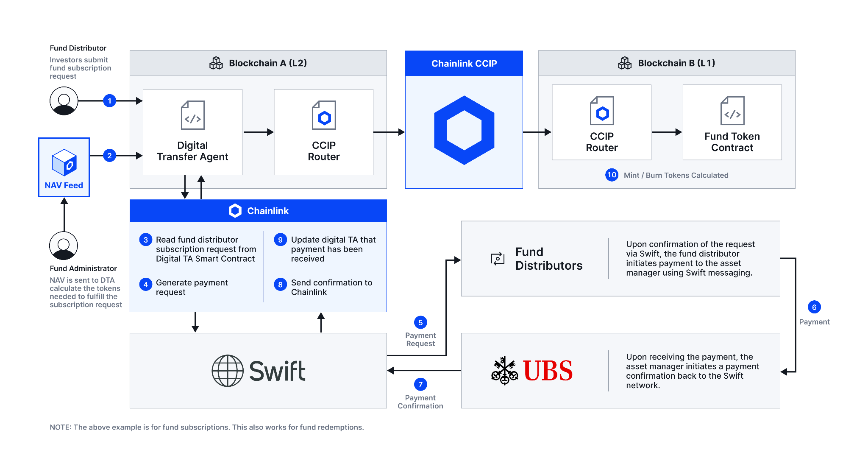Screen dimensions: 868x475
Task: Click the Fund Distributor person avatar icon
Action: 64,101
